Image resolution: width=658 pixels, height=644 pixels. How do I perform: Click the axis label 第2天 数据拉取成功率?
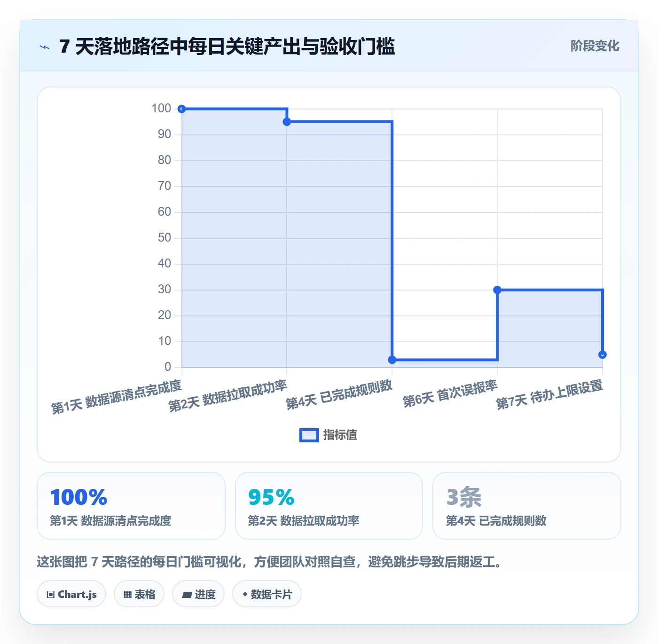[227, 396]
